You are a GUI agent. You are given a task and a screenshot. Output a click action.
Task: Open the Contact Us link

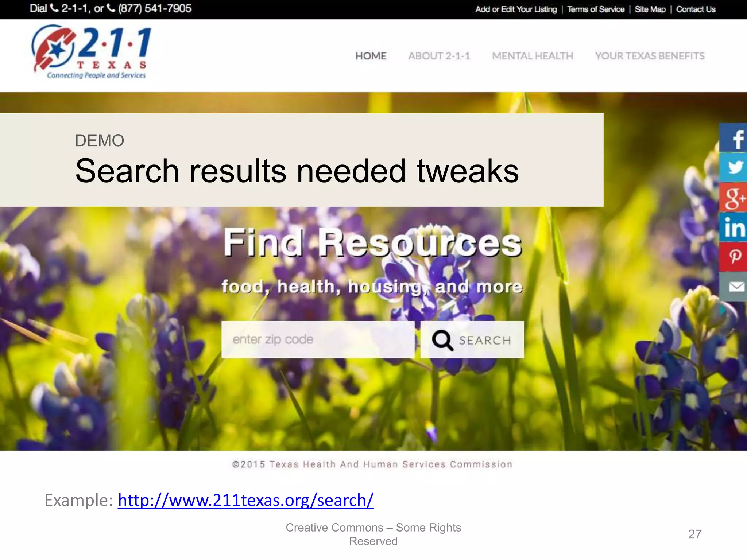[x=696, y=9]
